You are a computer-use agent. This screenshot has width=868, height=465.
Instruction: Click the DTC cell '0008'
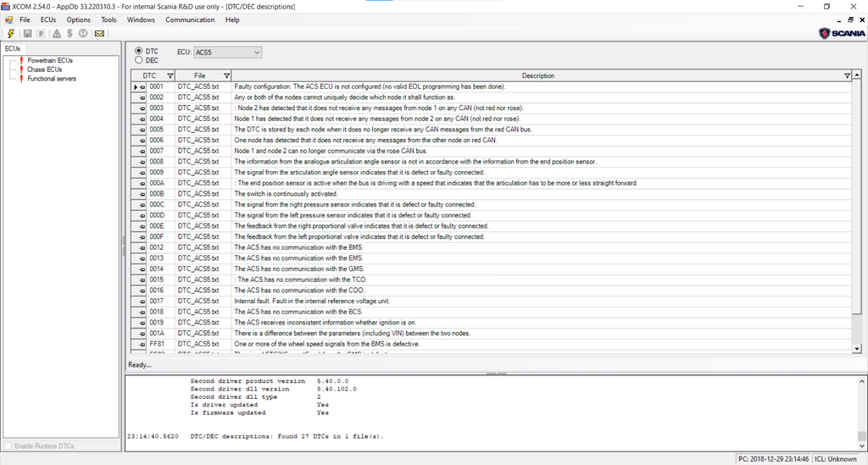pos(157,162)
